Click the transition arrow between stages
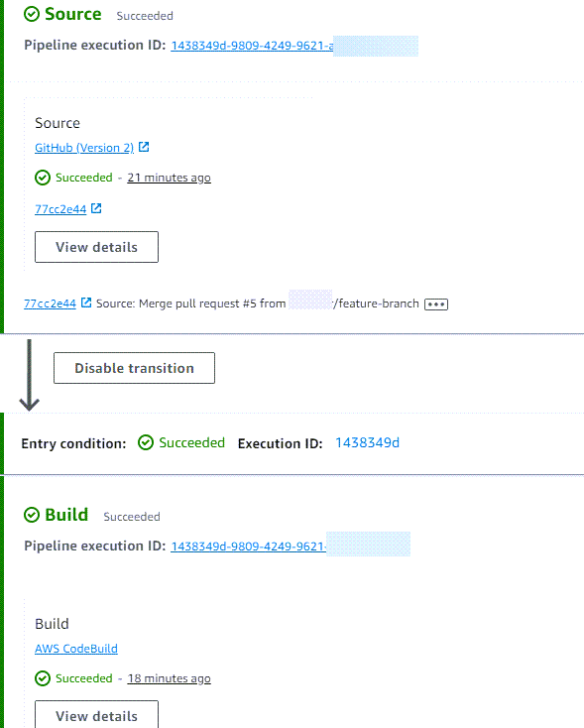This screenshot has width=584, height=728. pos(29,375)
